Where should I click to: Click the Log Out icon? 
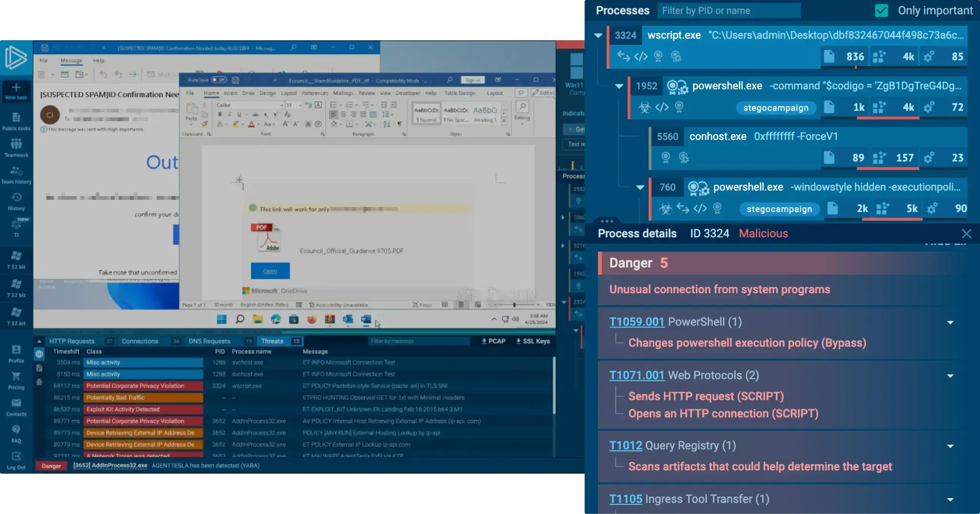16,457
